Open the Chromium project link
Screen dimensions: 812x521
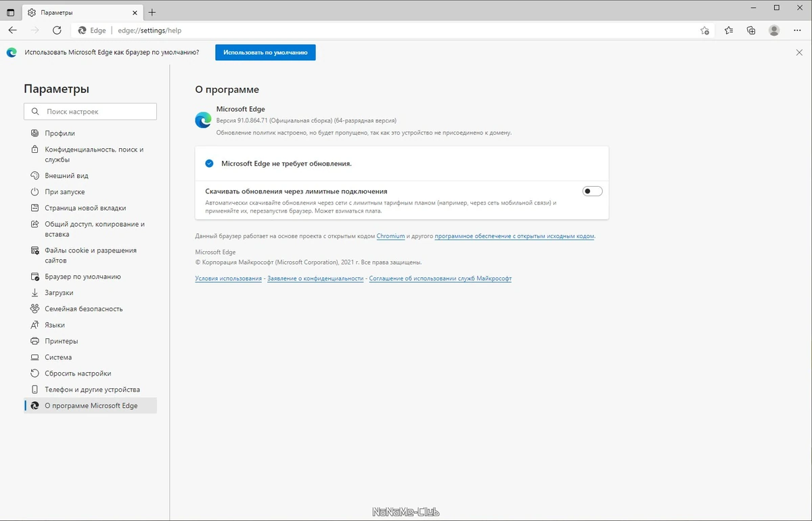click(x=390, y=236)
